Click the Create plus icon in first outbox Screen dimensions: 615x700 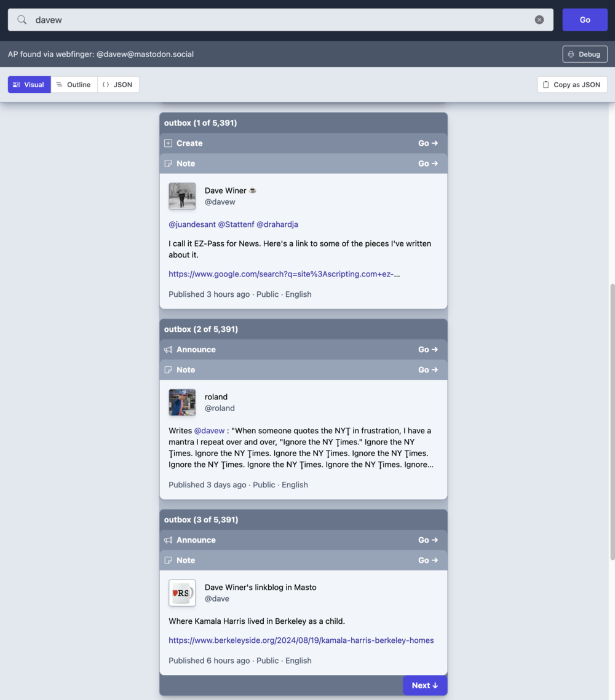[168, 143]
